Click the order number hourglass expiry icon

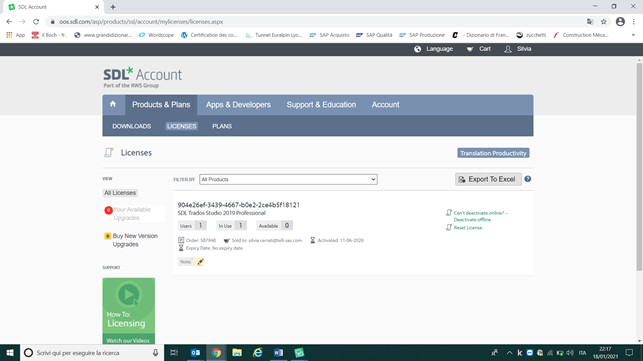pyautogui.click(x=181, y=248)
